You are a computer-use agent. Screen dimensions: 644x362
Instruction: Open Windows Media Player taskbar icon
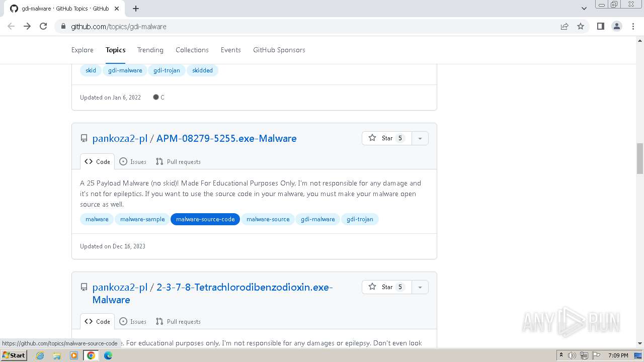[x=74, y=355]
